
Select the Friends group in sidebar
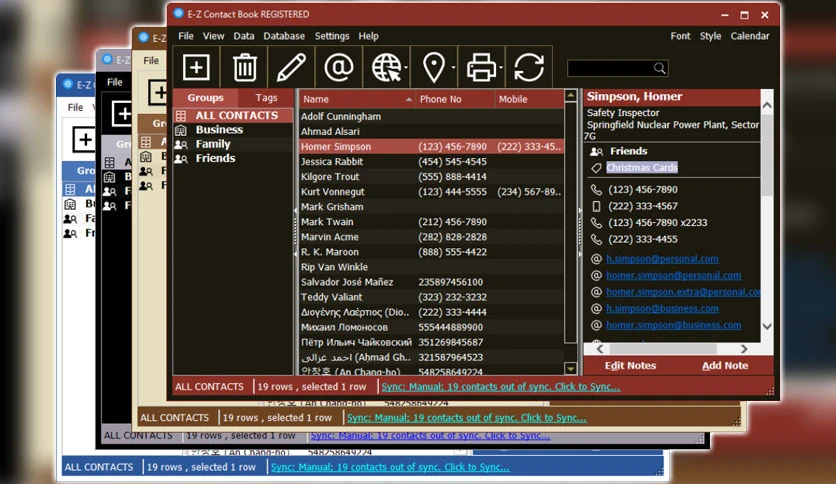pos(234,158)
